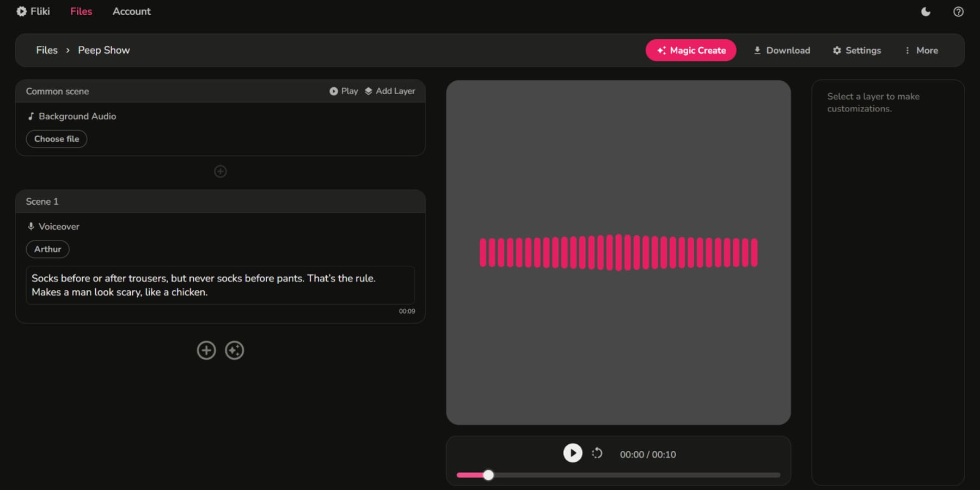Click the Background Audio music note icon

pyautogui.click(x=31, y=116)
